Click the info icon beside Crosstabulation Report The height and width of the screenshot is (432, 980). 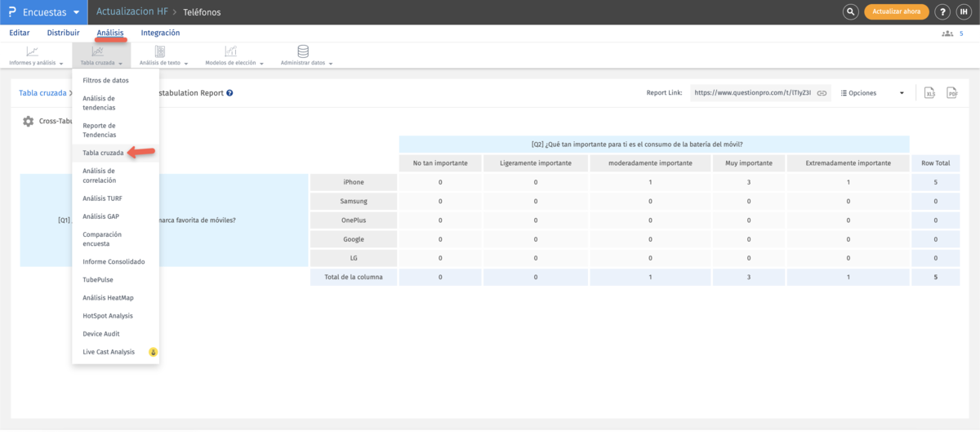229,93
